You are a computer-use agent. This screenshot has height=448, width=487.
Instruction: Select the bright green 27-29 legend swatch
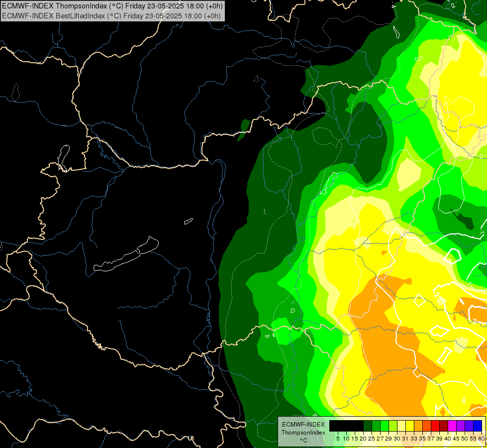[x=385, y=426]
